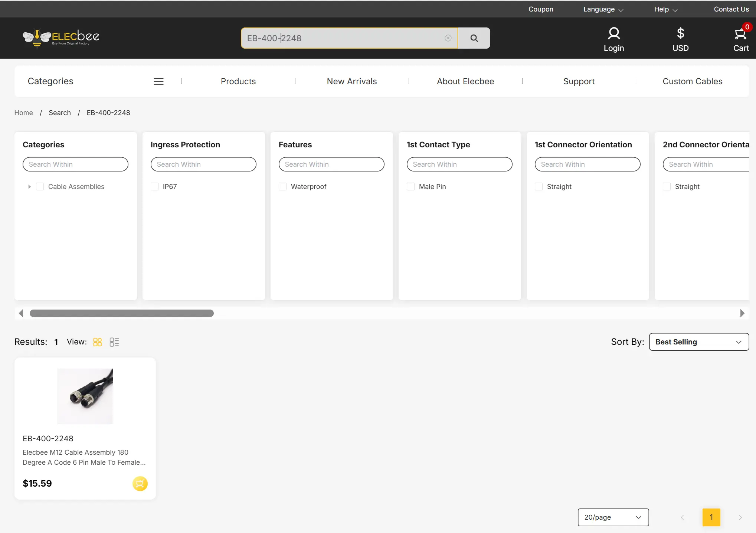Open the Help dropdown menu
The image size is (756, 533).
click(666, 9)
